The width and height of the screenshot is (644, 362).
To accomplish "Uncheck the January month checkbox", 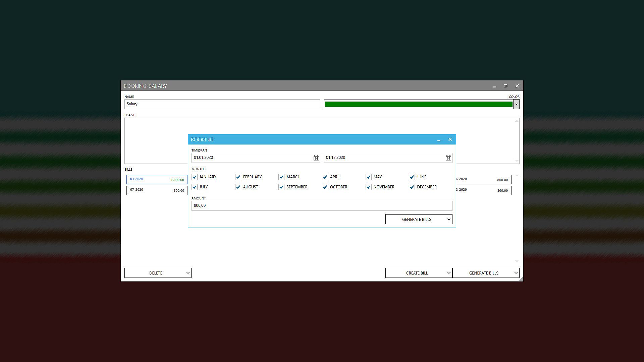I will click(195, 177).
